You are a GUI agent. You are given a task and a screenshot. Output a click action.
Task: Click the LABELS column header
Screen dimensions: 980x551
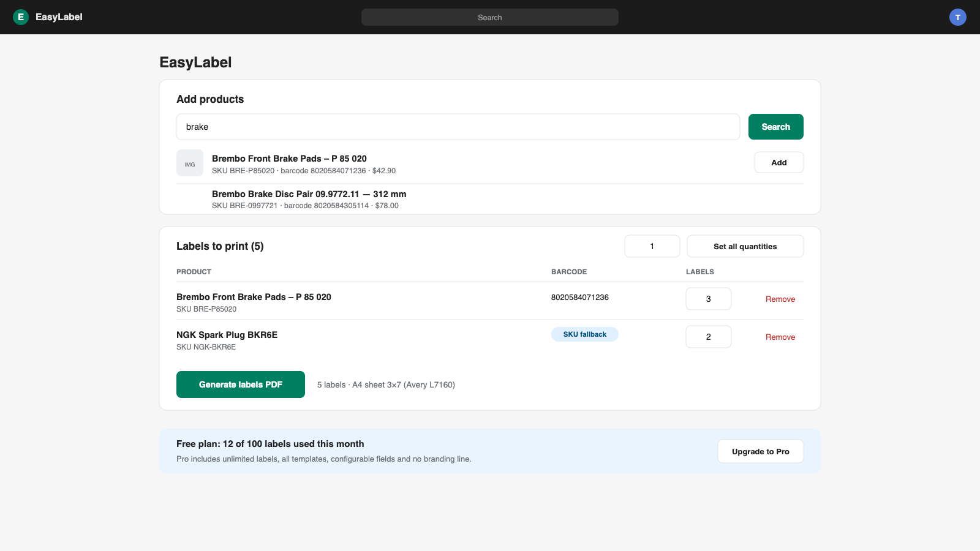click(700, 272)
